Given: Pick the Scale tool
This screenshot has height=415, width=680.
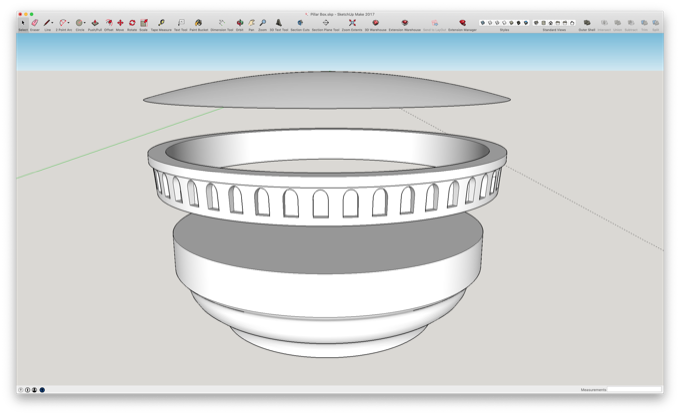Looking at the screenshot, I should [144, 23].
